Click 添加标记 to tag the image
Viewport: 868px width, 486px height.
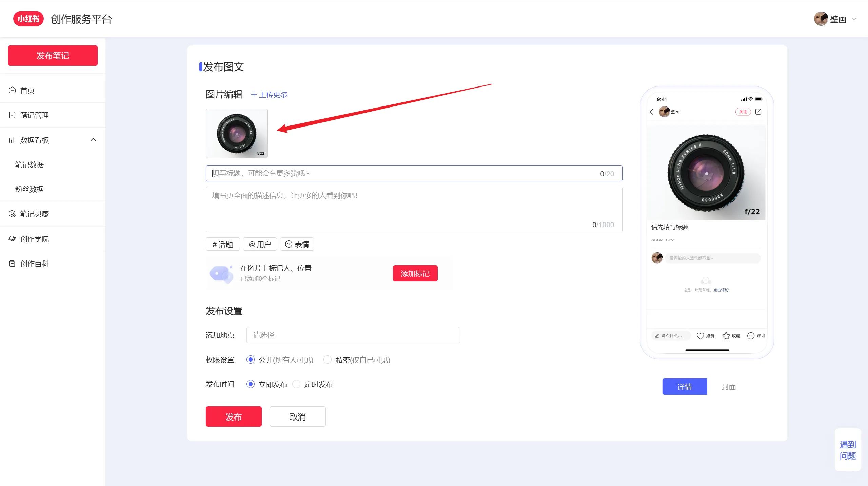(x=415, y=273)
